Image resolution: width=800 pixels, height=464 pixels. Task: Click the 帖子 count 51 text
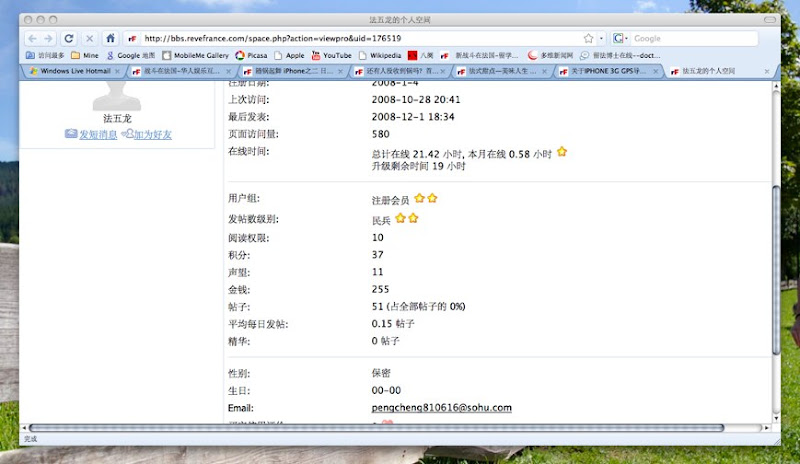tap(418, 306)
